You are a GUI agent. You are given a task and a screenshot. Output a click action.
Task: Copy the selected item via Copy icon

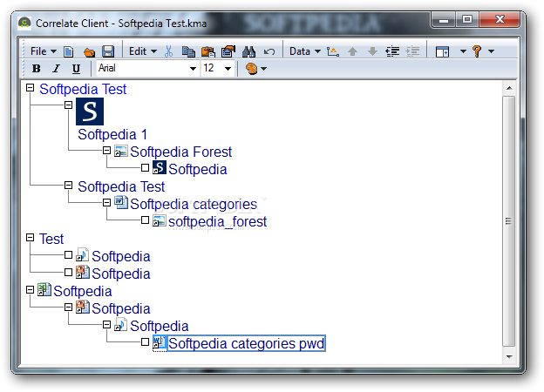coord(188,51)
